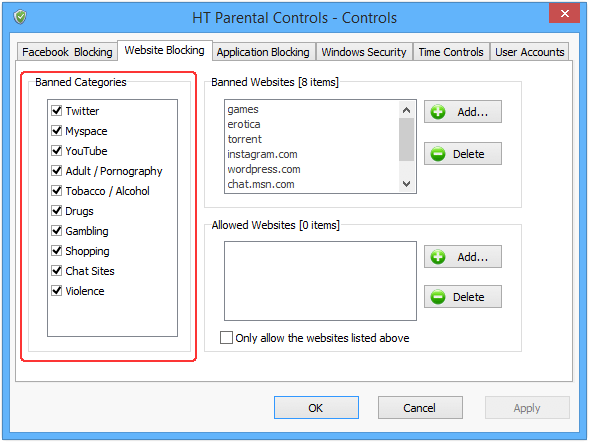The width and height of the screenshot is (589, 442).
Task: Click the green minus icon for Allowed Websites
Action: click(438, 297)
